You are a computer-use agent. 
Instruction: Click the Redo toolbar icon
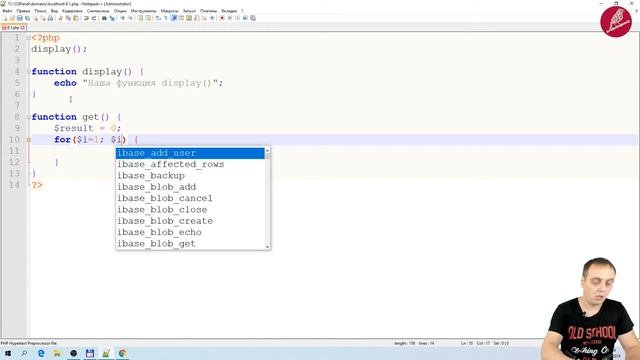(x=94, y=18)
